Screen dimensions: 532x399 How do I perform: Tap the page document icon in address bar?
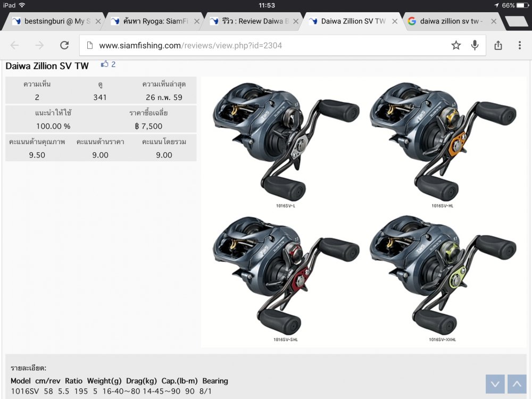tap(89, 45)
